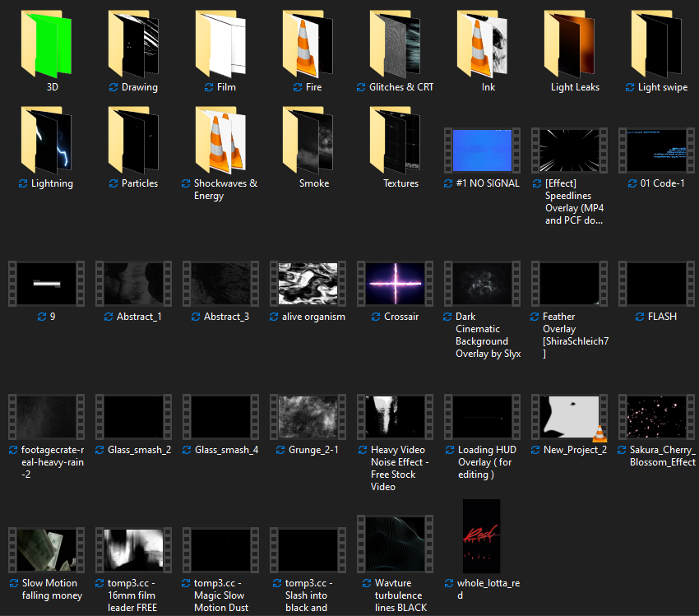Click the 'Glitches & CRT' folder name
Viewport: 699px width, 616px height.
pos(401,87)
